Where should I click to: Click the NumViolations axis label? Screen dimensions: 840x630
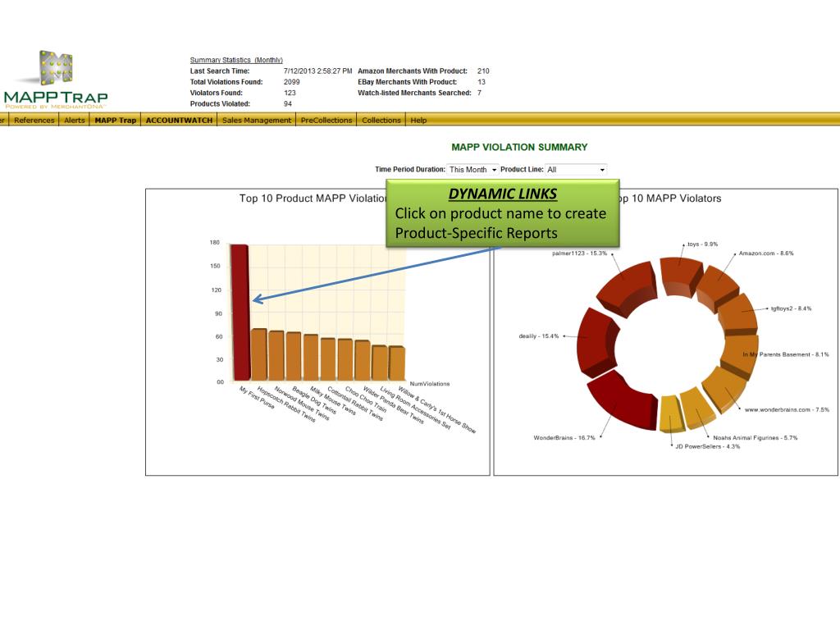tap(430, 384)
